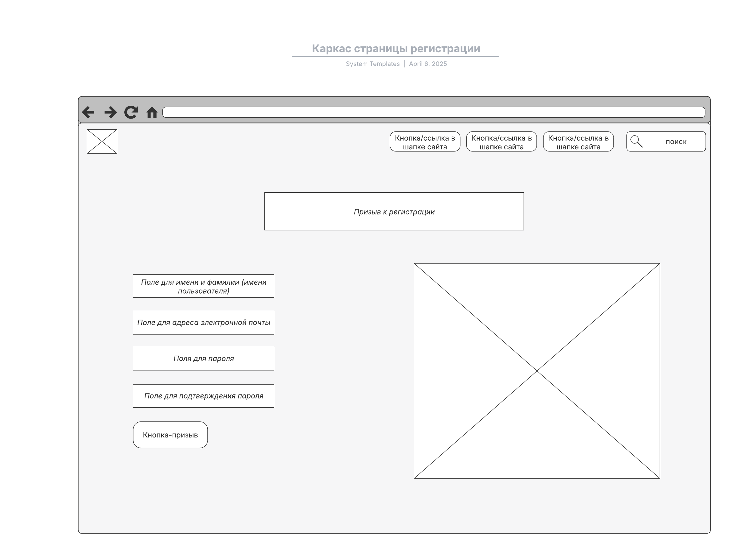
Task: Click the 'System Templates' subtitle text
Action: 372,64
